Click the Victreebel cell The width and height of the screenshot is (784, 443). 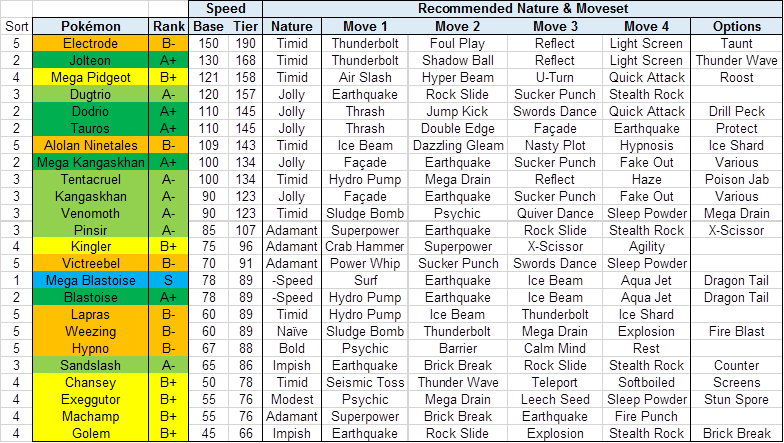(x=90, y=264)
